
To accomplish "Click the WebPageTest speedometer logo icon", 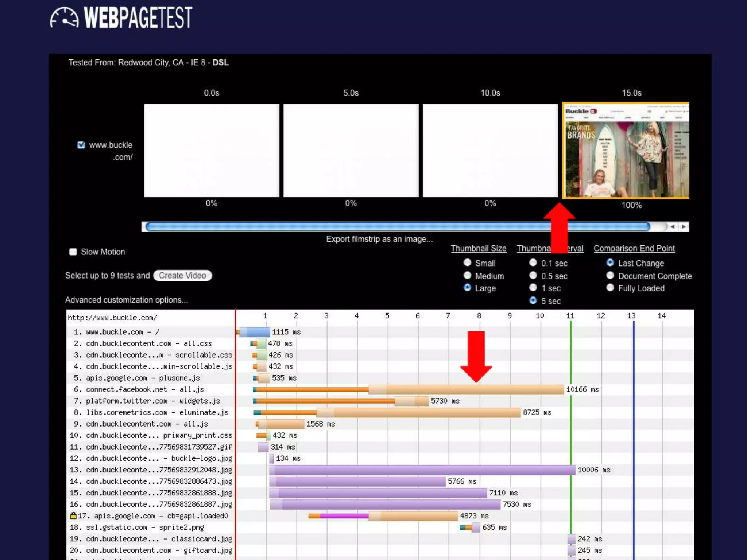I will pyautogui.click(x=64, y=17).
